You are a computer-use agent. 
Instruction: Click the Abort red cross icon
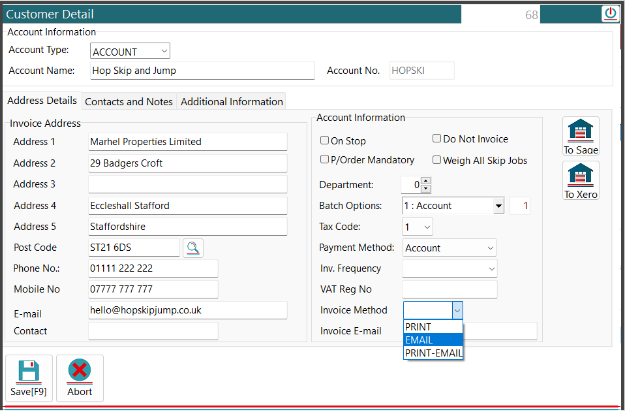[79, 372]
